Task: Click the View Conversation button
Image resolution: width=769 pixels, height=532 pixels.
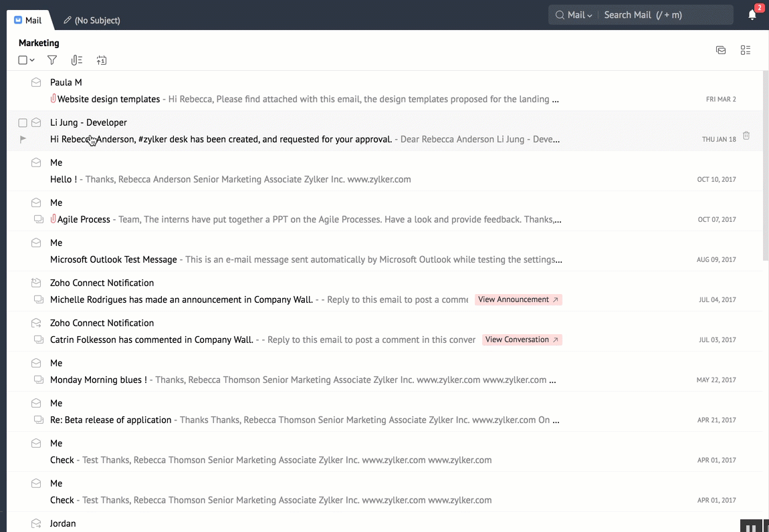Action: pyautogui.click(x=522, y=340)
